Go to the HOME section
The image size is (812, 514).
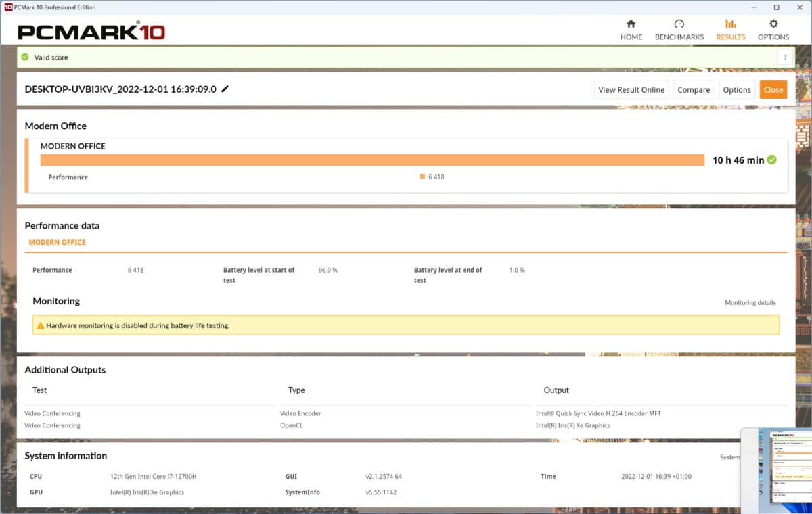(x=631, y=30)
